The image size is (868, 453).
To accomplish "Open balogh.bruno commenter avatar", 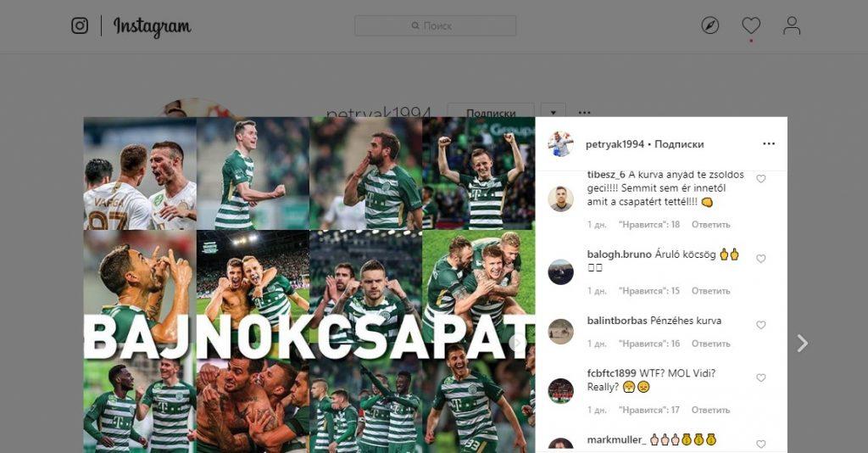I will click(561, 272).
